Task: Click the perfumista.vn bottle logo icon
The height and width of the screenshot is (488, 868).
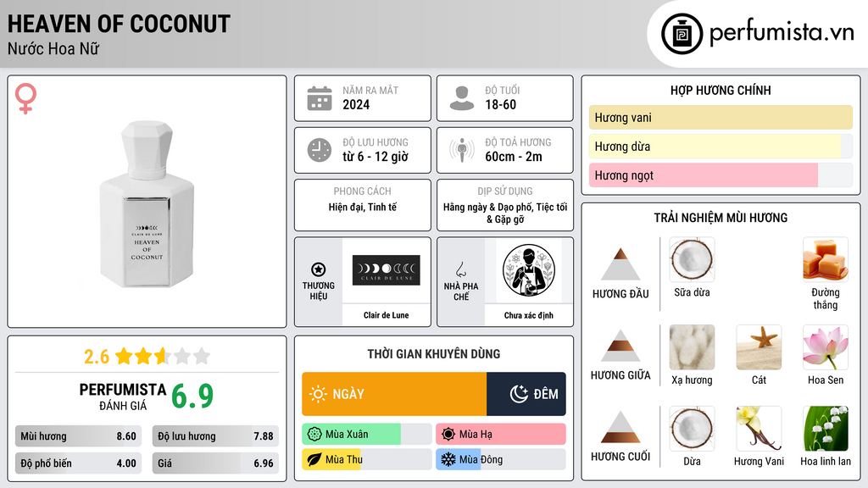Action: coord(682,34)
